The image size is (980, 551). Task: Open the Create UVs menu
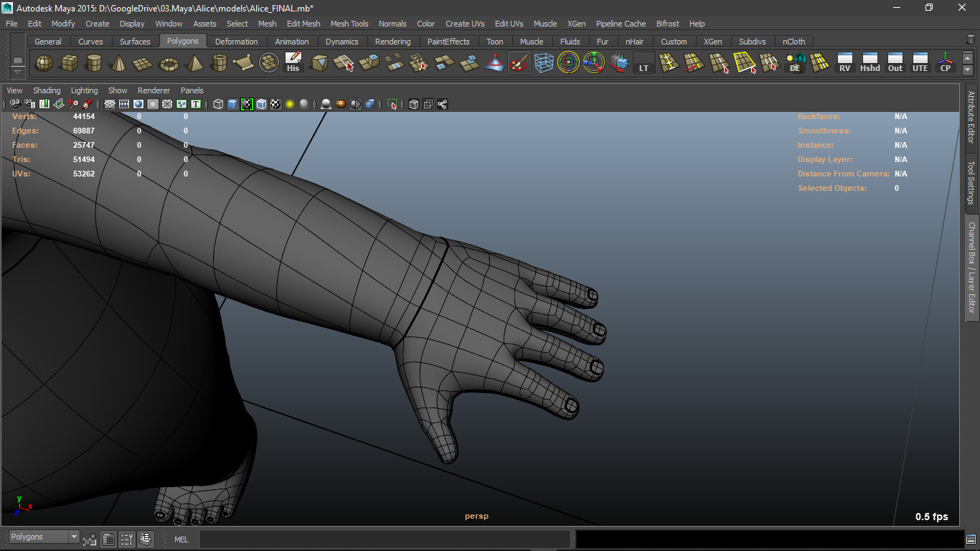point(465,24)
